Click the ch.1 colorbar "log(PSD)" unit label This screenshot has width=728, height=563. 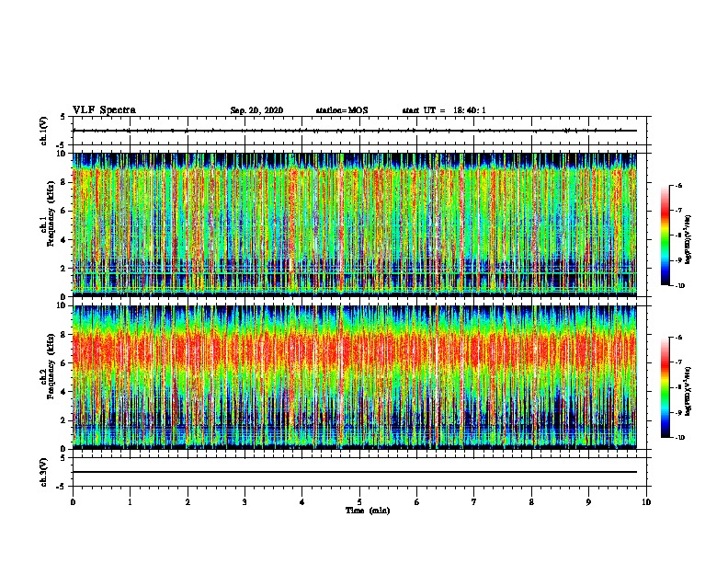click(688, 239)
